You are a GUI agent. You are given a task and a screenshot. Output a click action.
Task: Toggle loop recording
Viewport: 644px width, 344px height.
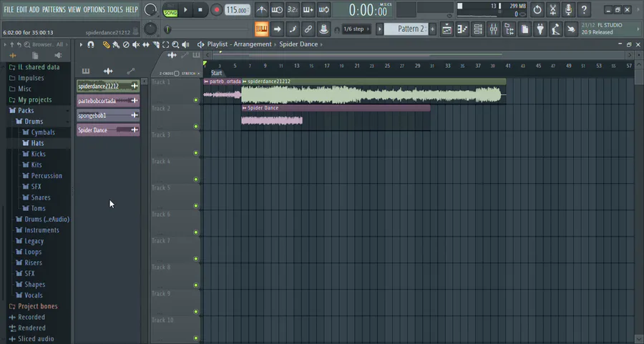[x=323, y=10]
